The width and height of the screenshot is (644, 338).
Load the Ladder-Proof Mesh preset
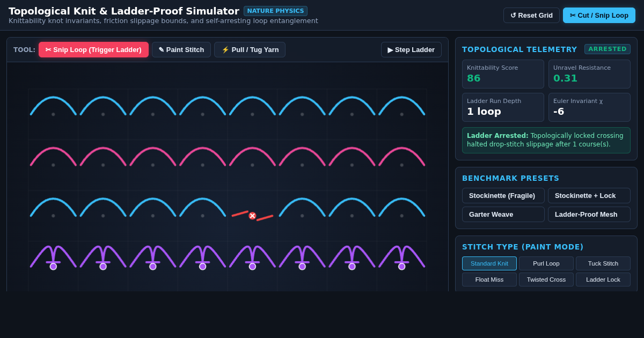pos(589,214)
